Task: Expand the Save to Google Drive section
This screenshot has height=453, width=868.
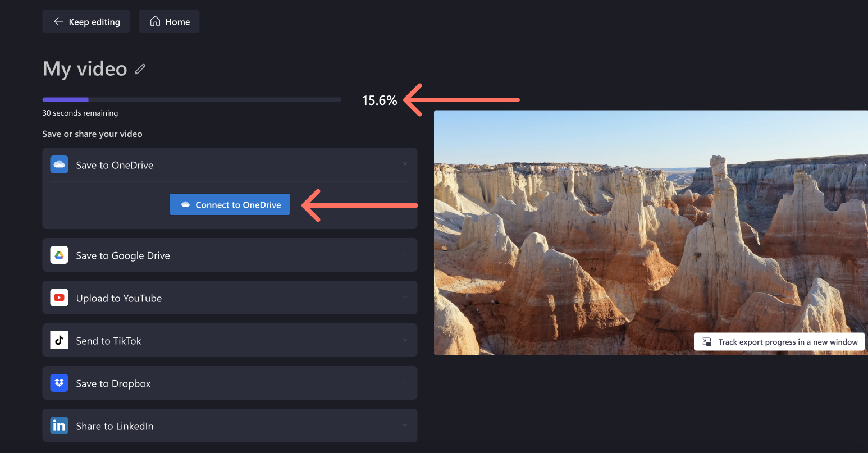Action: click(x=405, y=255)
